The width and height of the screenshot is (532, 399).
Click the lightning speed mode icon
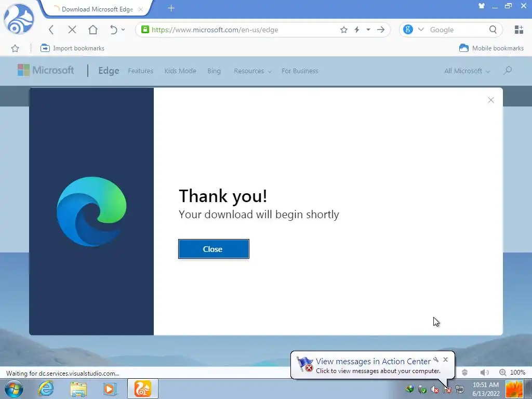[357, 30]
